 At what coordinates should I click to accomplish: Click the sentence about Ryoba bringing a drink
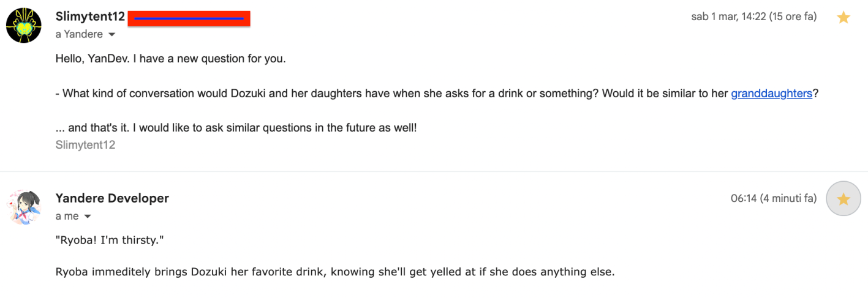334,271
